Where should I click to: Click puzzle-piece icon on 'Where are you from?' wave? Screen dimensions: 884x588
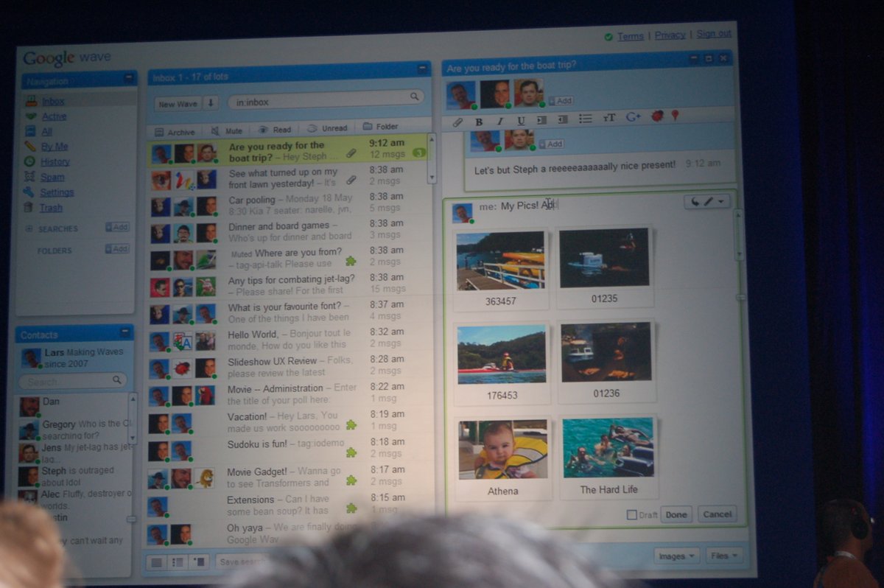click(351, 260)
